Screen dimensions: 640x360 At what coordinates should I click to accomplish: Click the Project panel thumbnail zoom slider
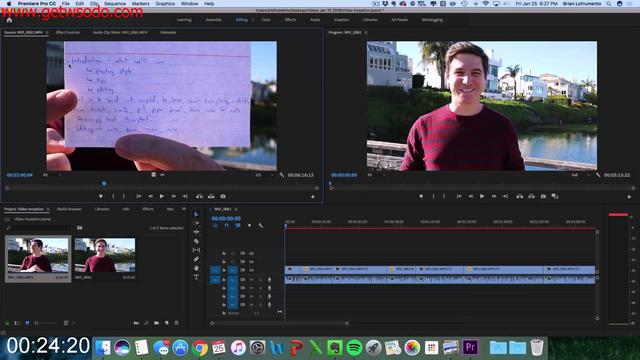45,323
